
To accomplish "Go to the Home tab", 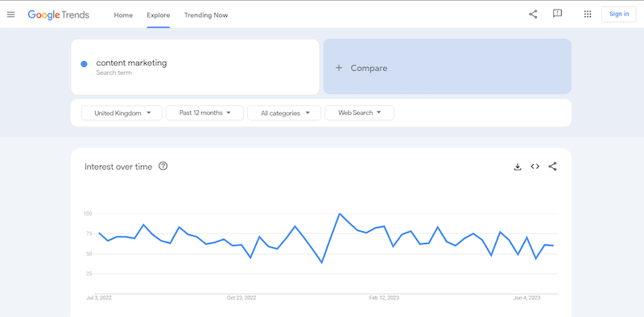I will [x=123, y=15].
